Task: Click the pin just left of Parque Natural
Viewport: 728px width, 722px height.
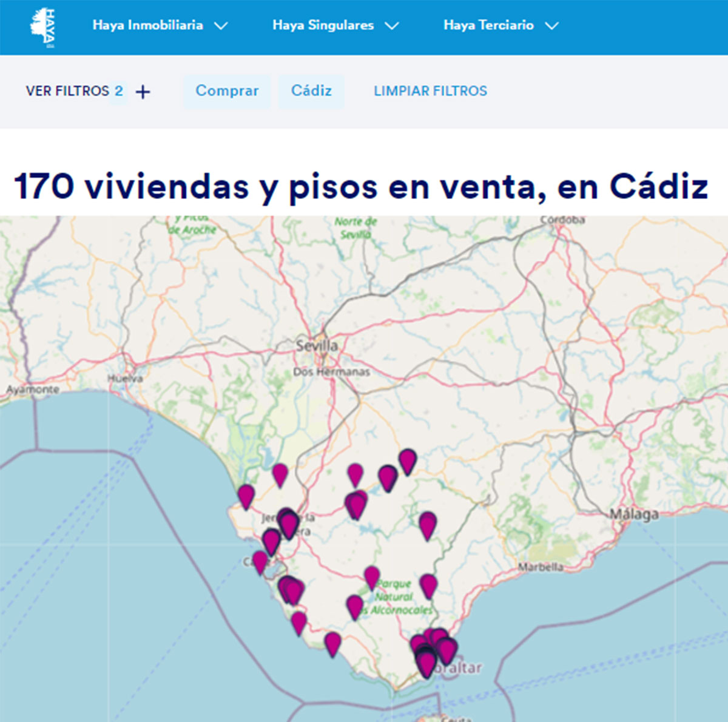Action: 372,576
